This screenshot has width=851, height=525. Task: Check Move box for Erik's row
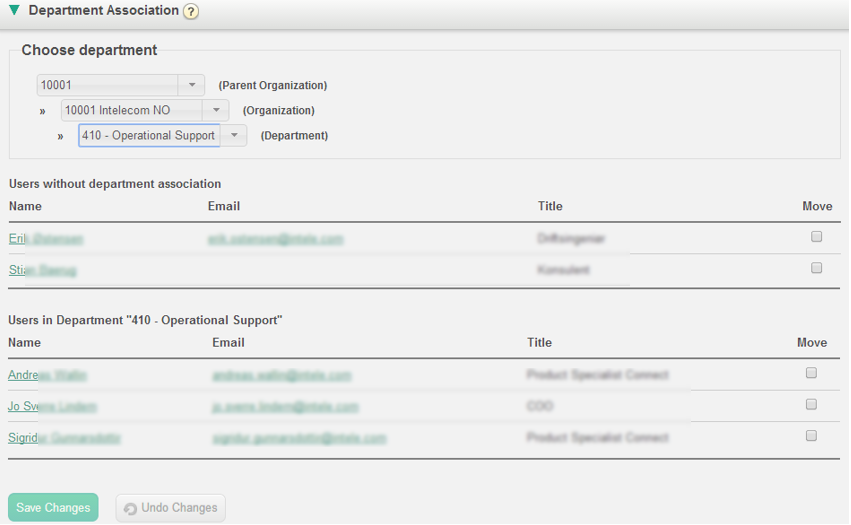pyautogui.click(x=817, y=237)
